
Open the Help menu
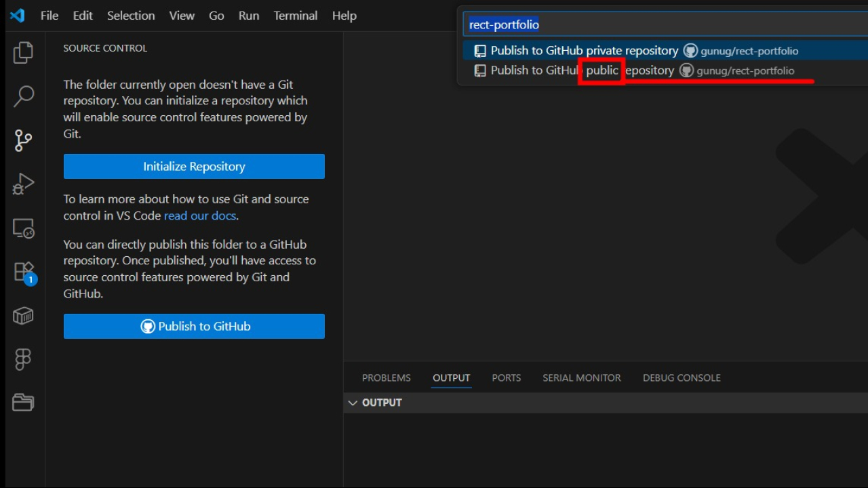[344, 16]
